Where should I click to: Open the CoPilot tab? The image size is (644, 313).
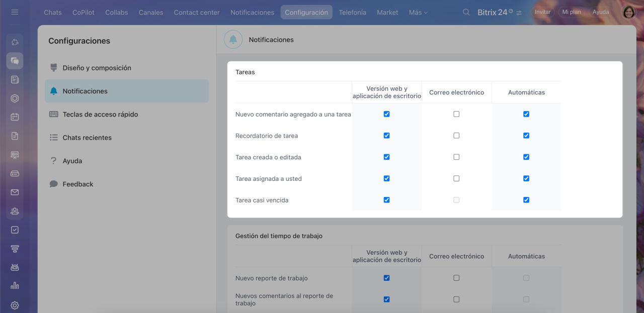[84, 12]
